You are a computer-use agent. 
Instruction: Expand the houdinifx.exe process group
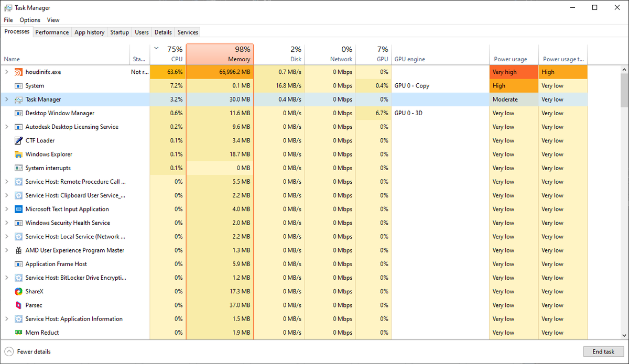click(x=6, y=72)
